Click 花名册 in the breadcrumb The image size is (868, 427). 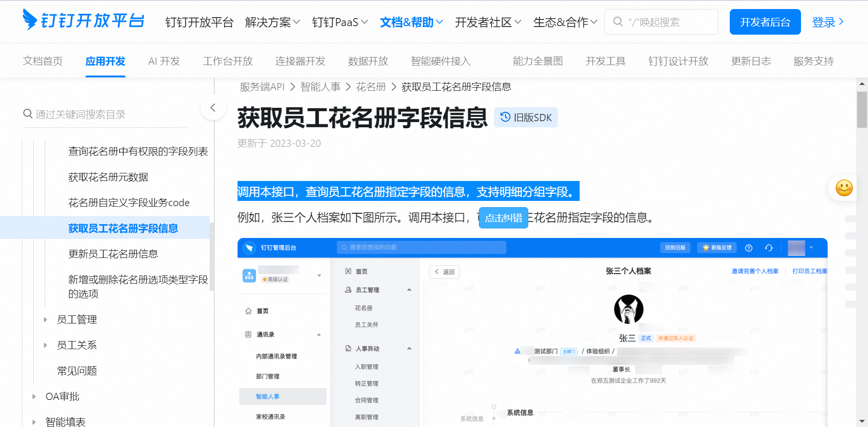371,86
